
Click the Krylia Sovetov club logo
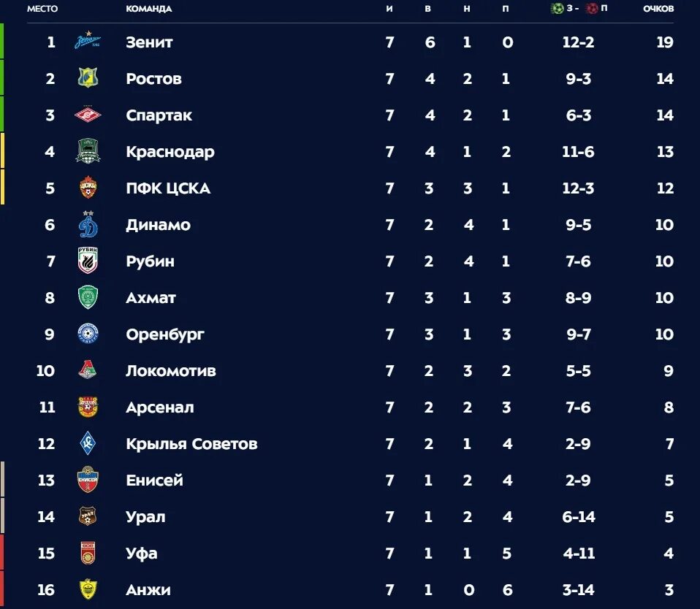point(88,444)
